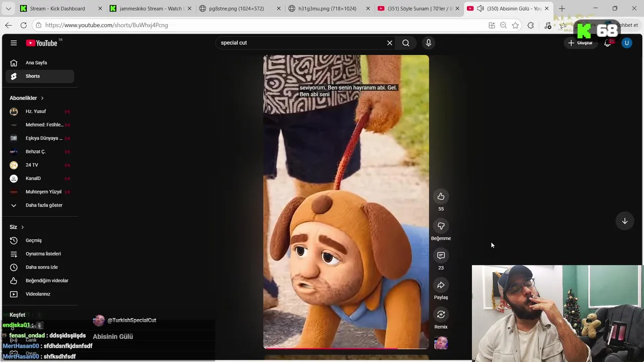Open the sound thumbnail under Remix
The height and width of the screenshot is (362, 644).
click(441, 343)
